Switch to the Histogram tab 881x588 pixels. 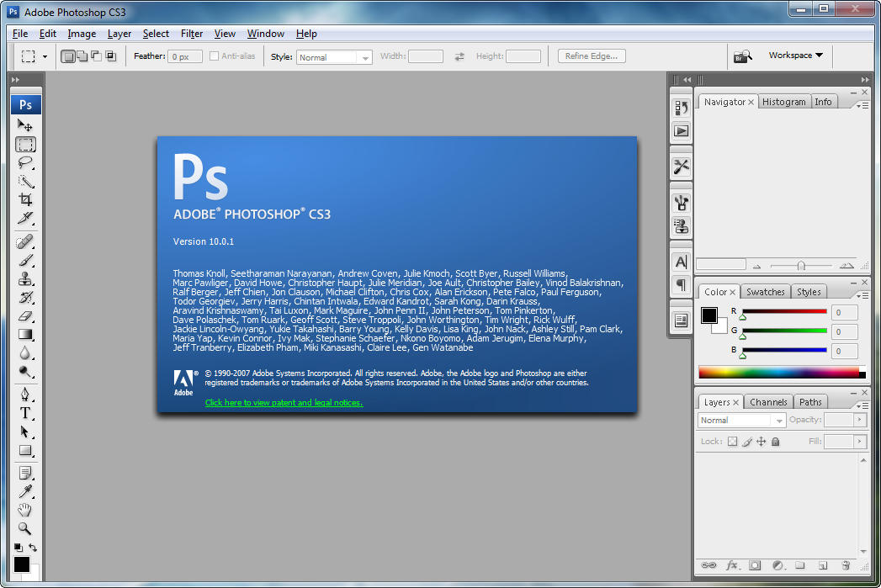783,102
